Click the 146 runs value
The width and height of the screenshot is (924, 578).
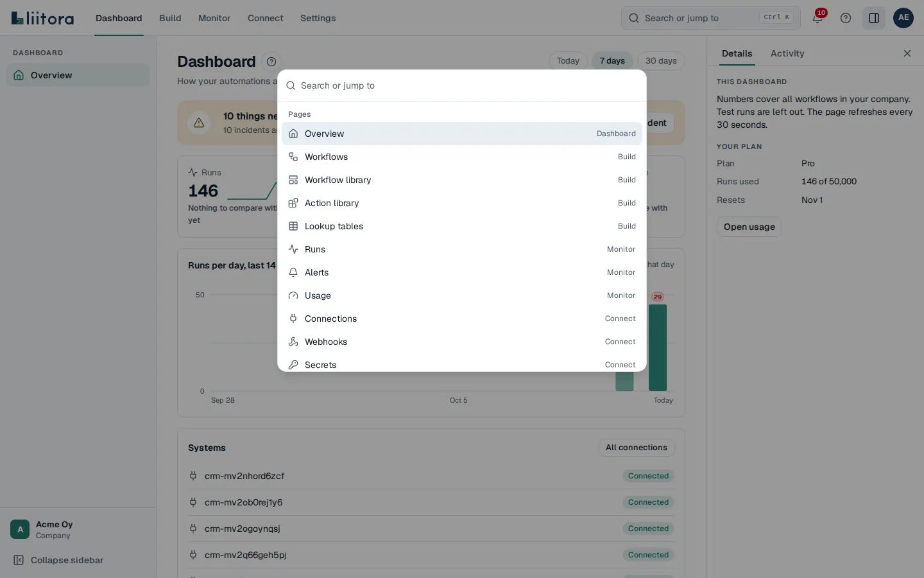coord(203,191)
